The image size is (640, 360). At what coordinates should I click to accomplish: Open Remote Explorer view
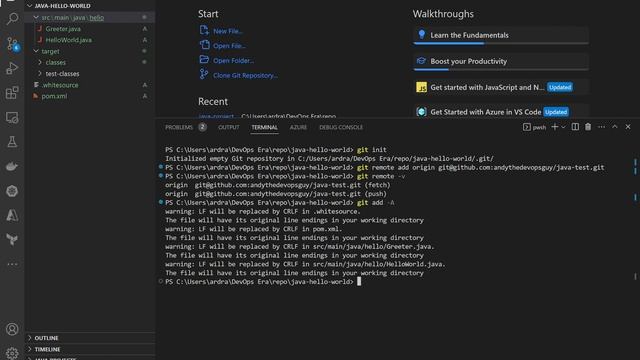12,118
